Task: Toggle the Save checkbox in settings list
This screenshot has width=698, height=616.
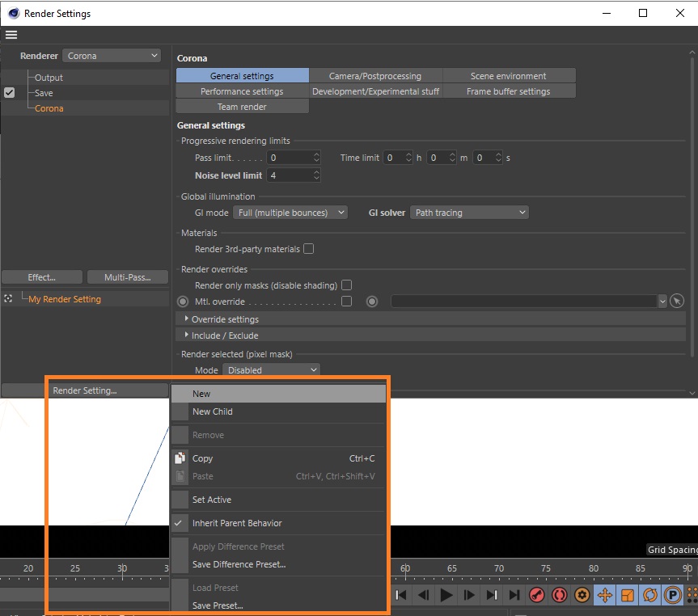Action: click(10, 93)
